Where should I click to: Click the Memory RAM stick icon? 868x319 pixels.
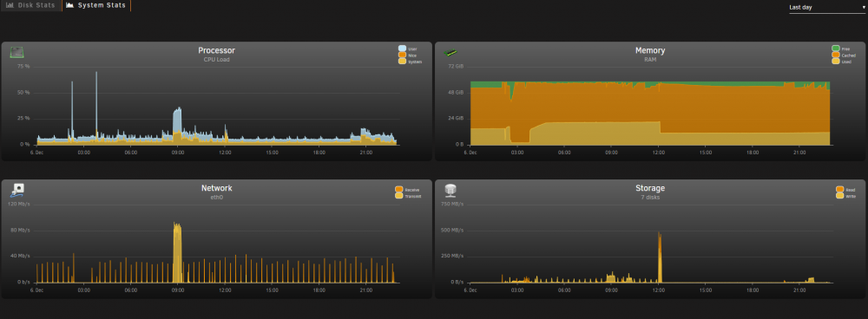450,53
